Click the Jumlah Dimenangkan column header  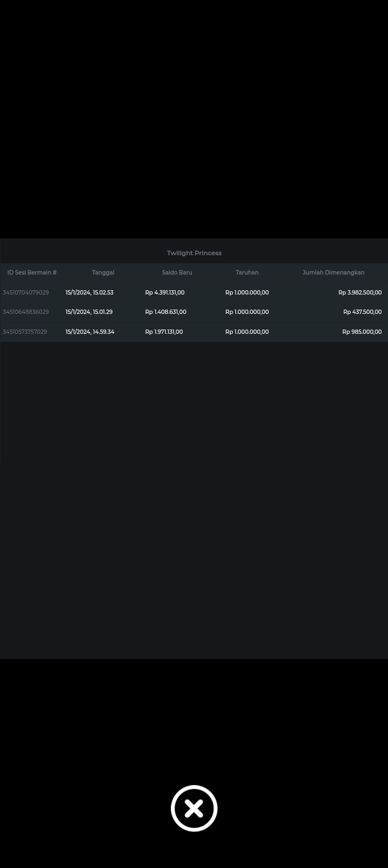coord(333,272)
